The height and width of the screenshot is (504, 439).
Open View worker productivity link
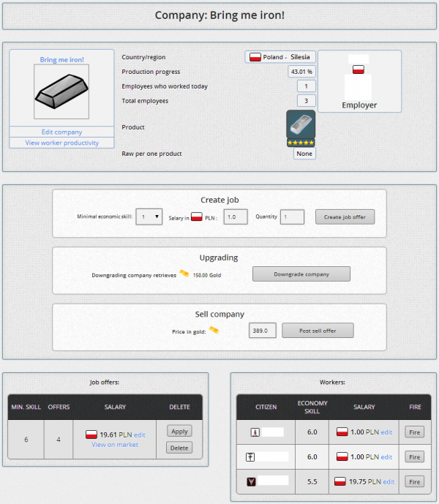(x=61, y=143)
